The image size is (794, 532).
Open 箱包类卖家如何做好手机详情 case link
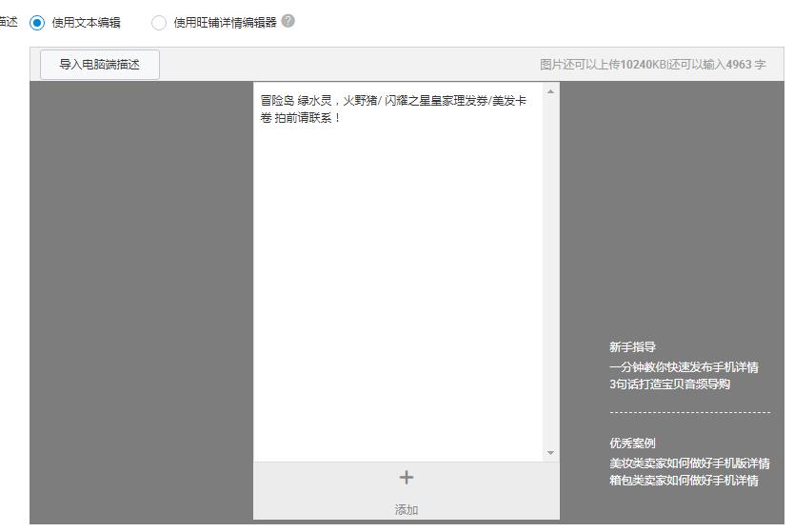pyautogui.click(x=684, y=481)
